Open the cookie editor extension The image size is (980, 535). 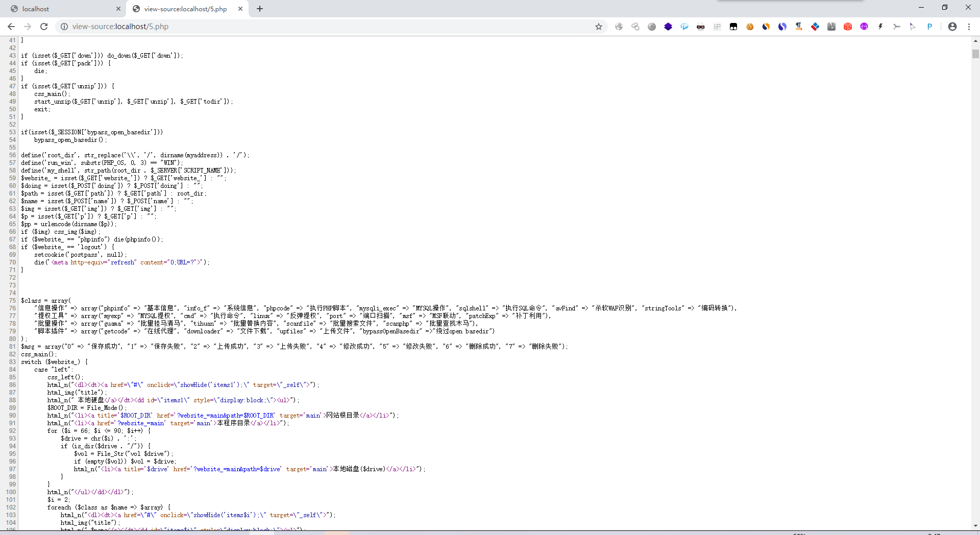[750, 27]
